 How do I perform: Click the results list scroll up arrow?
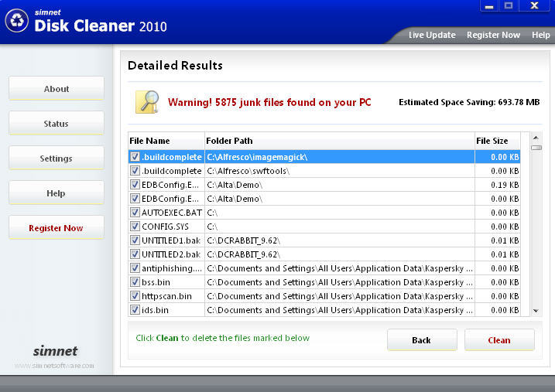click(536, 138)
